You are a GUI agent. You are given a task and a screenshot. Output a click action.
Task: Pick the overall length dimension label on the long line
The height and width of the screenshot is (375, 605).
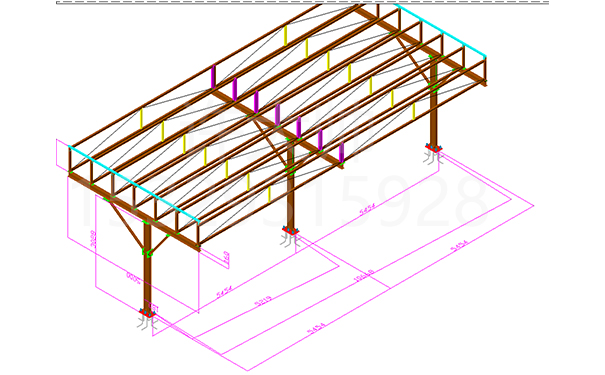[363, 275]
